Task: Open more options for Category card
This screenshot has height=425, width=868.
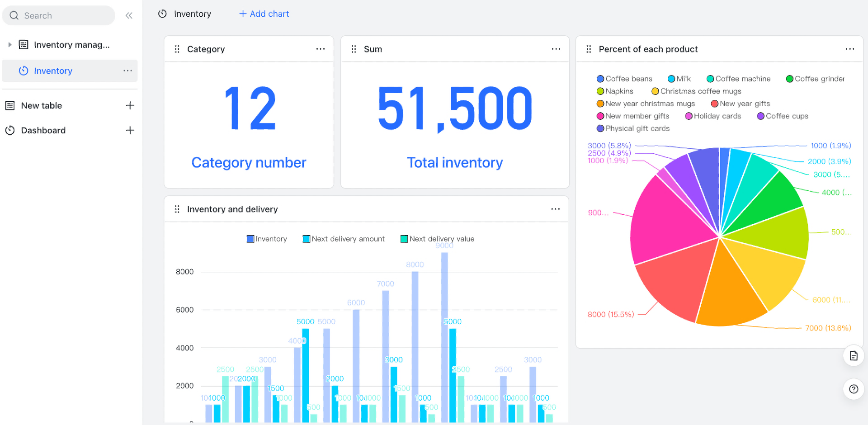Action: coord(321,49)
